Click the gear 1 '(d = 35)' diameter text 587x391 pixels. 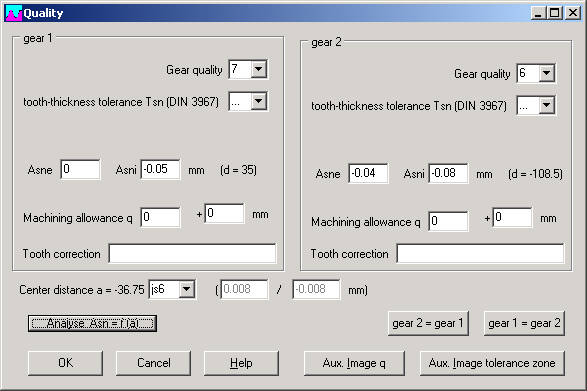[x=238, y=170]
